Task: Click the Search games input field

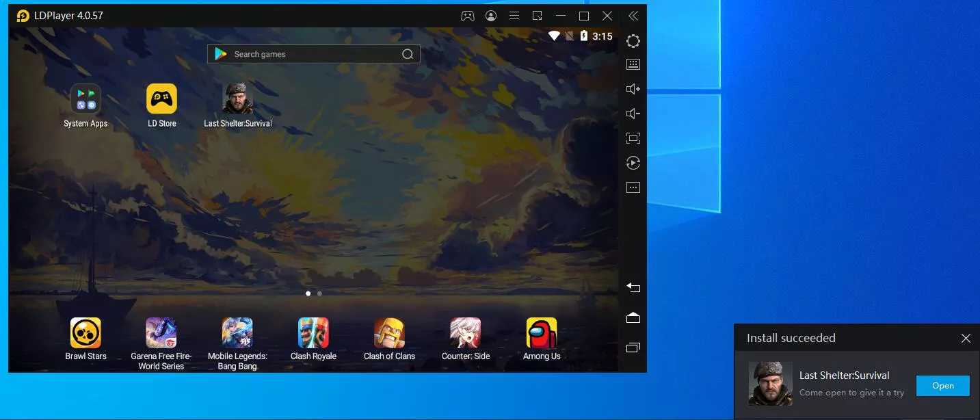Action: click(x=313, y=54)
